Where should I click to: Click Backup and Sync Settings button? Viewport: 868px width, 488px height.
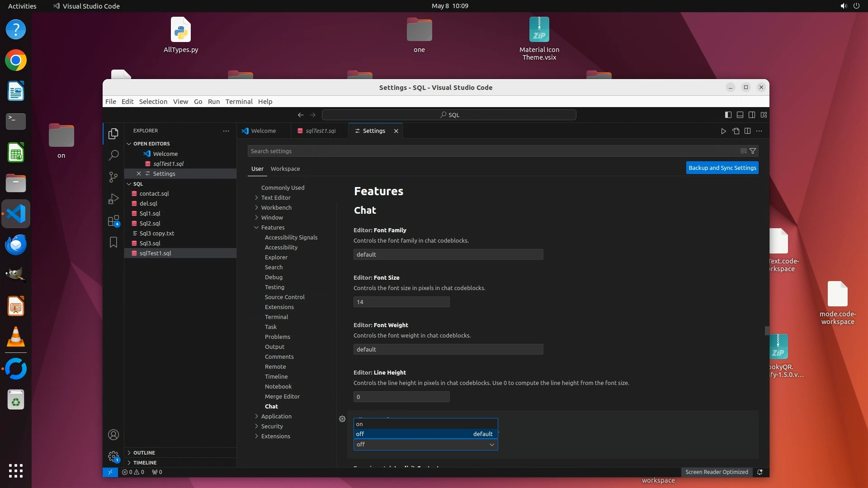click(722, 168)
